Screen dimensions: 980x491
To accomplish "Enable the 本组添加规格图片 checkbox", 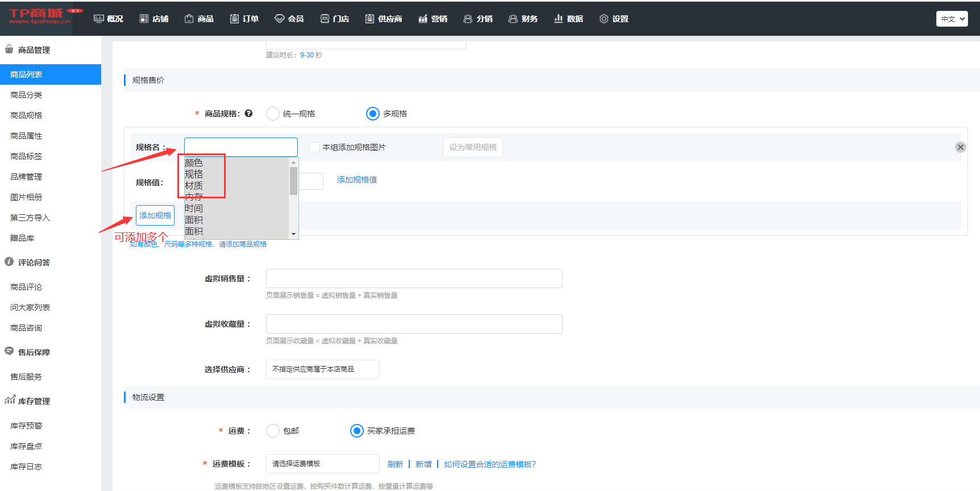I will pos(314,147).
